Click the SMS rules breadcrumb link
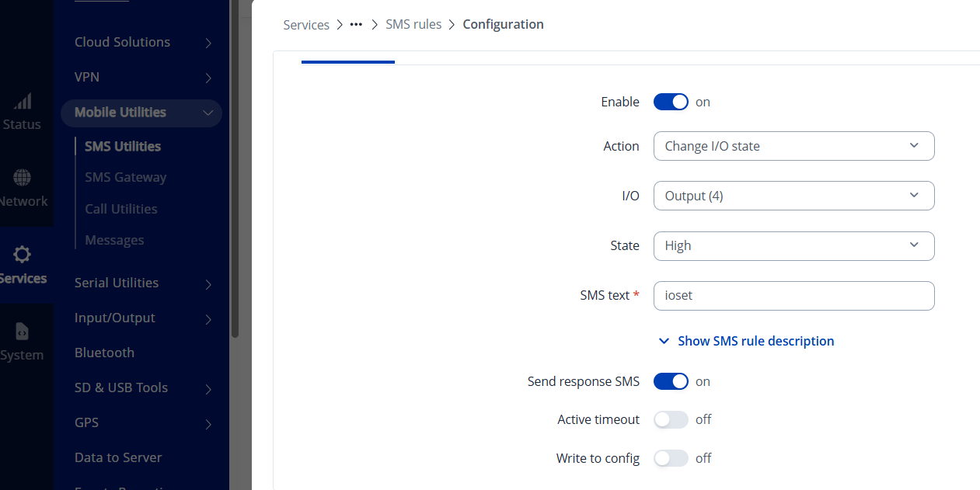 point(413,25)
